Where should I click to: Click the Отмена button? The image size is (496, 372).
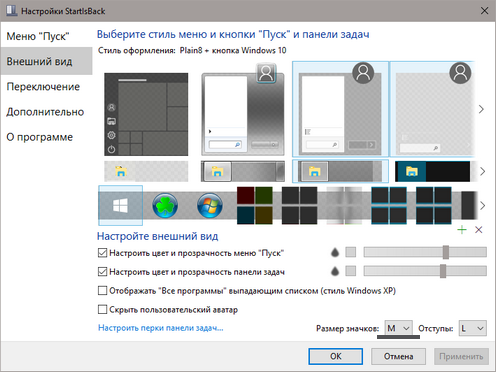coord(398,356)
